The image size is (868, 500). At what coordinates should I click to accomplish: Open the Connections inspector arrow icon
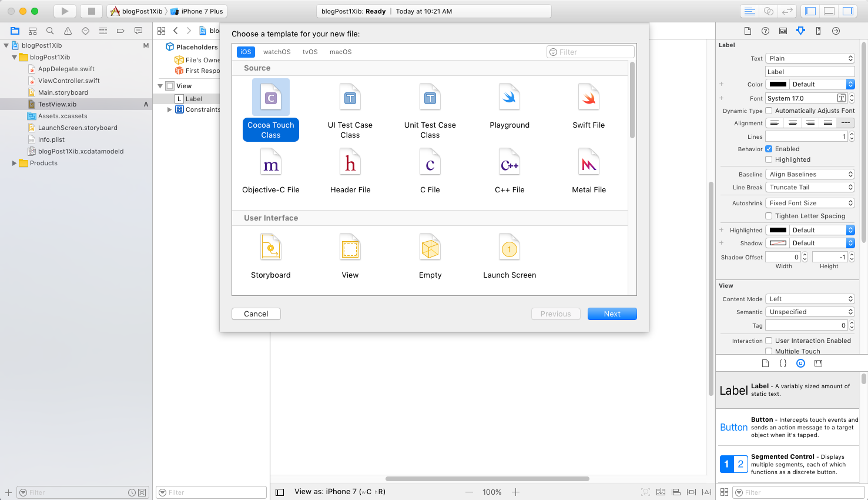pos(836,30)
